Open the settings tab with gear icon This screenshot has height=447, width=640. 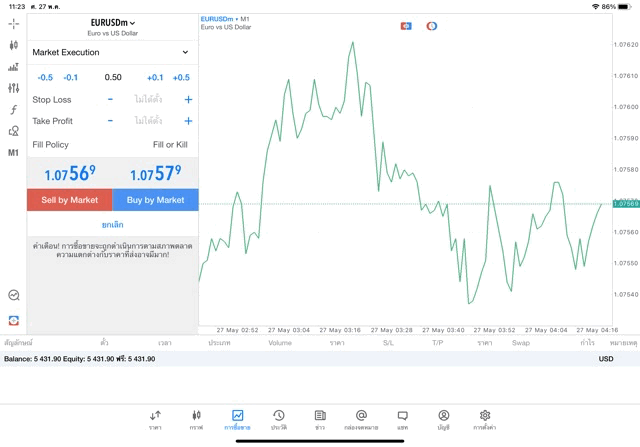pyautogui.click(x=485, y=420)
